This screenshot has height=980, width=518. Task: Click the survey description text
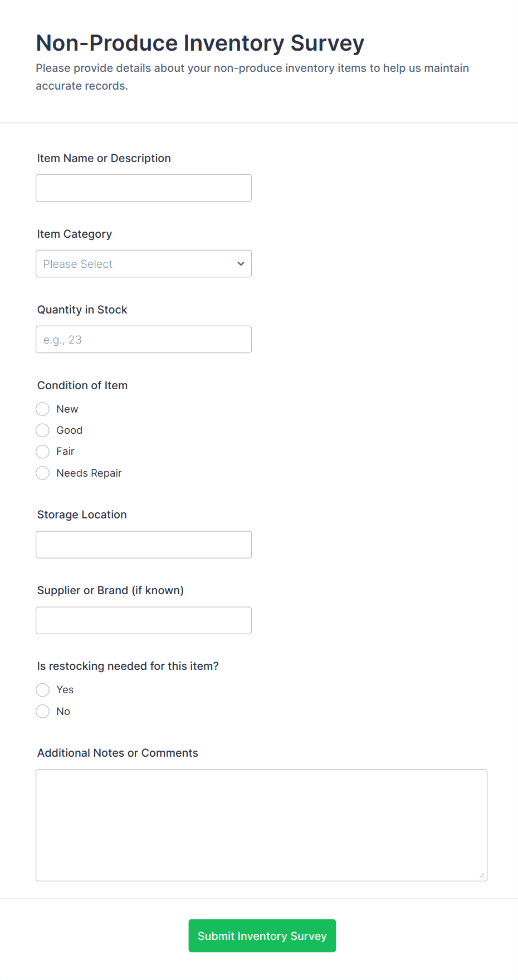pyautogui.click(x=252, y=76)
